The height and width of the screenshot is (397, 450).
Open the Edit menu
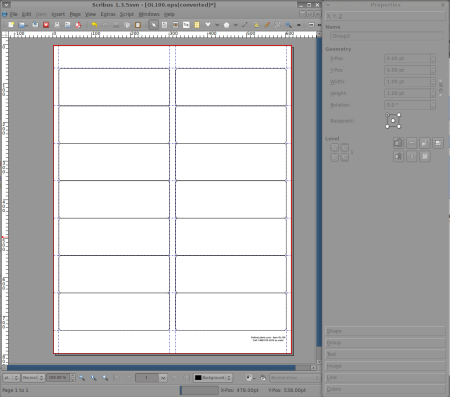pos(27,14)
